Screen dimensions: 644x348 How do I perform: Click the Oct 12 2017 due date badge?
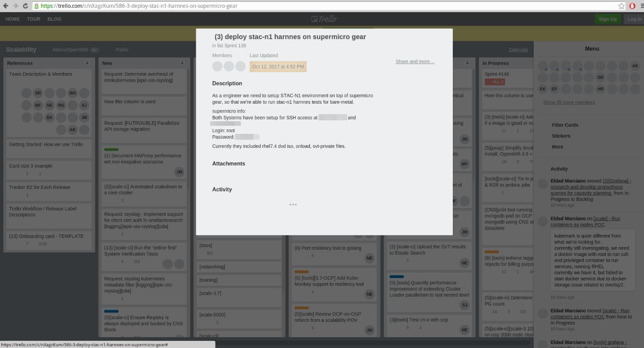click(278, 66)
